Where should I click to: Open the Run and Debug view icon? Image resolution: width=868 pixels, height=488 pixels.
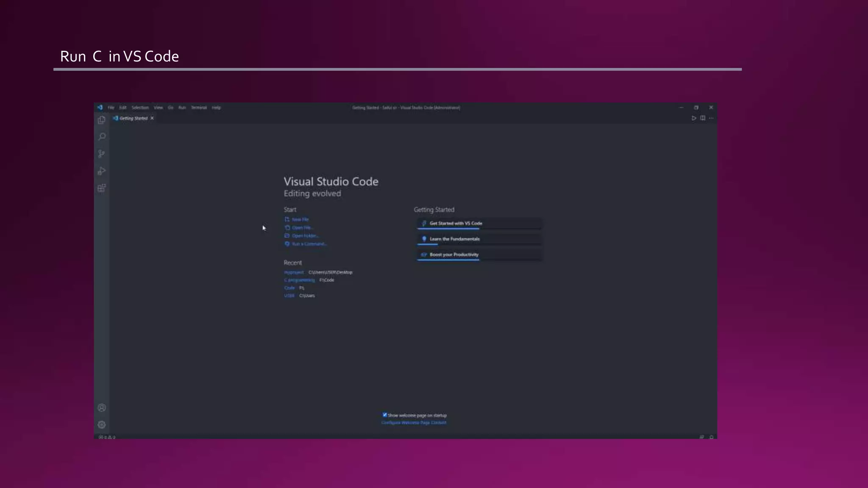102,171
